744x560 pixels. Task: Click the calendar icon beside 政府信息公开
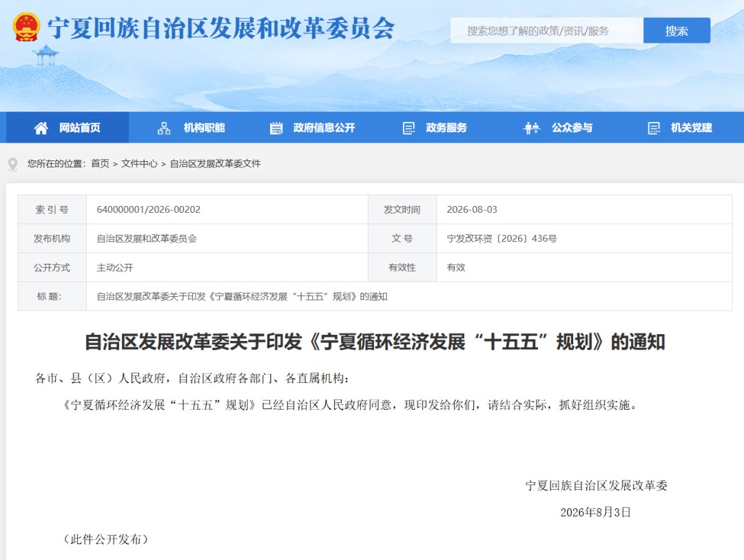pyautogui.click(x=276, y=128)
